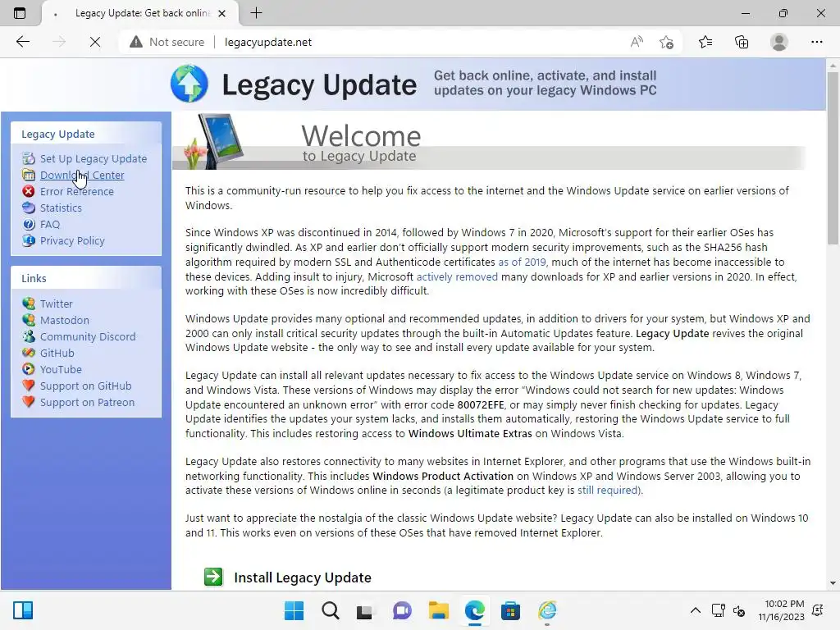Click the GitHub butterfly icon
Image resolution: width=840 pixels, height=630 pixels.
(29, 353)
